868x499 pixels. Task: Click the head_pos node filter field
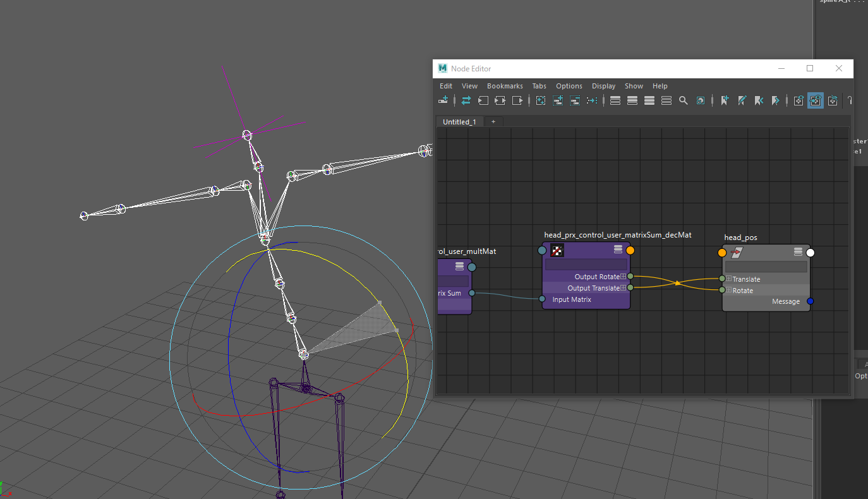pyautogui.click(x=766, y=267)
